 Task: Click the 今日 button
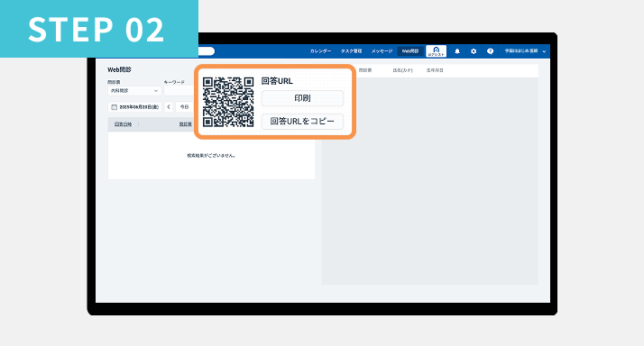(x=184, y=107)
